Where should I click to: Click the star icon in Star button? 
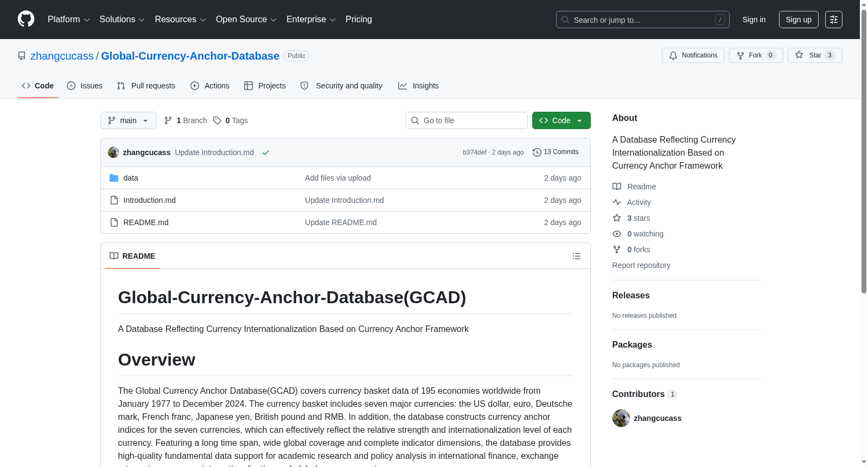(x=799, y=55)
